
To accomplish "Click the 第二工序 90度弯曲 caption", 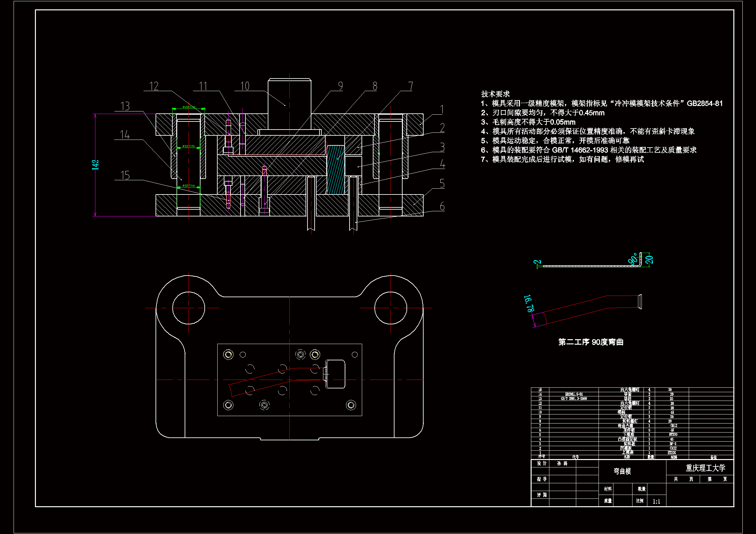I will coord(591,342).
